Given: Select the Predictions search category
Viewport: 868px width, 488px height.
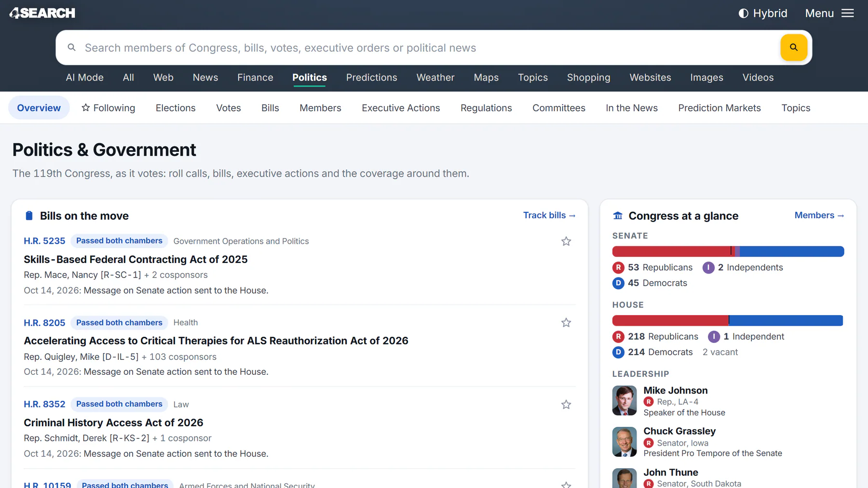Looking at the screenshot, I should tap(371, 77).
